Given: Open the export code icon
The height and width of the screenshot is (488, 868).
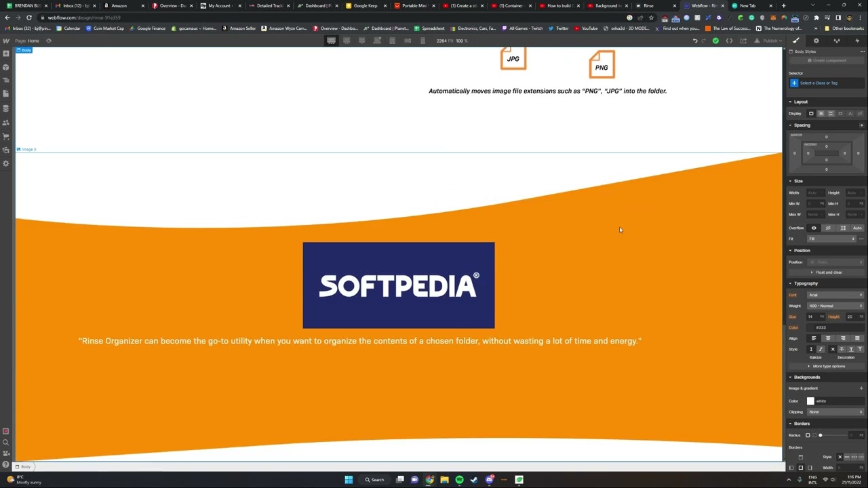Looking at the screenshot, I should pos(729,41).
